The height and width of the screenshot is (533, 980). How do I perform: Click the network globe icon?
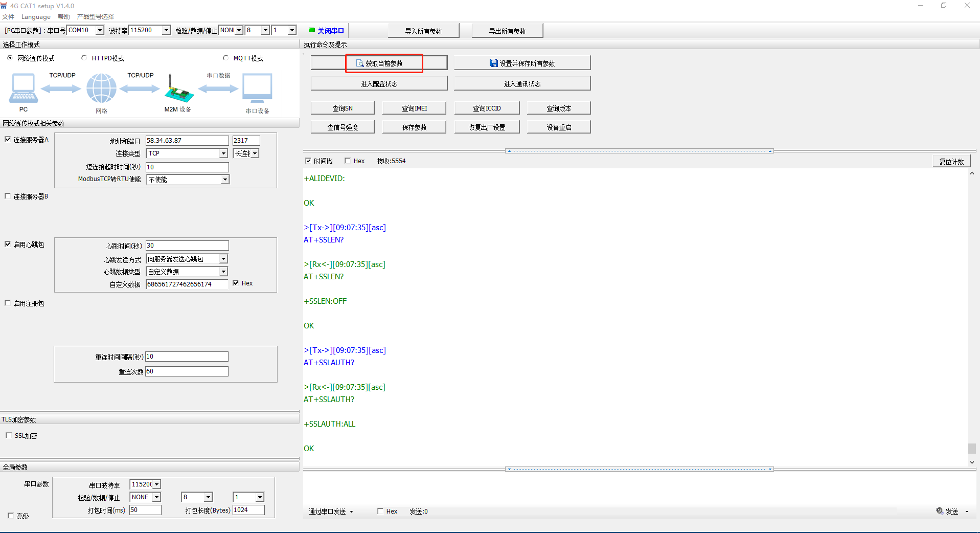tap(101, 88)
